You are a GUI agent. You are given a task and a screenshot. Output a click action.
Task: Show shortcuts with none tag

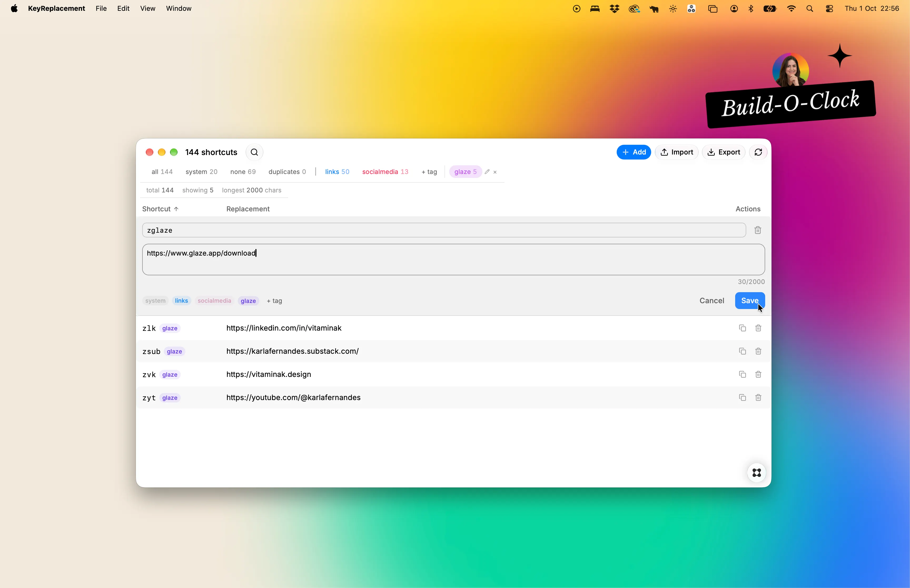coord(243,172)
